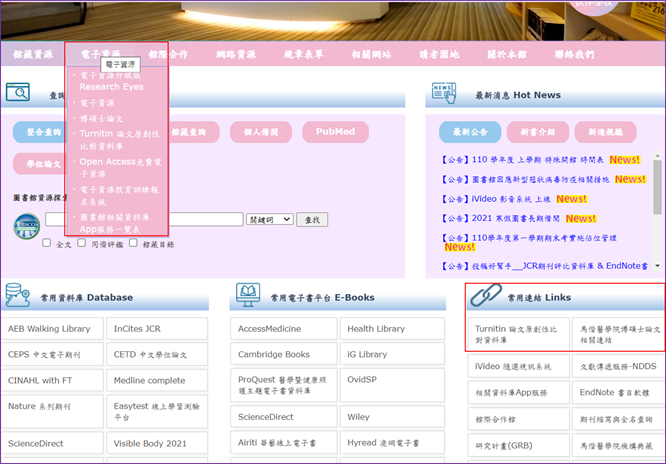
Task: Open the 聯絡我們 menu
Action: pos(574,54)
